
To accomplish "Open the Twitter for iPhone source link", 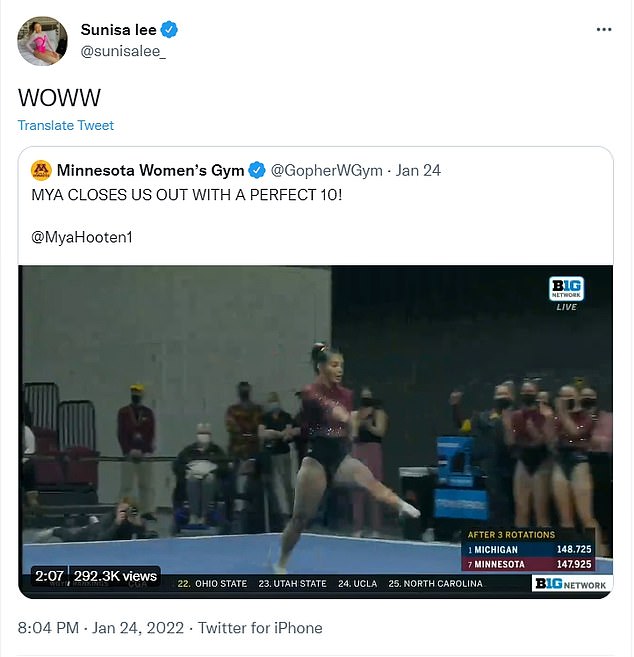I will [x=260, y=628].
